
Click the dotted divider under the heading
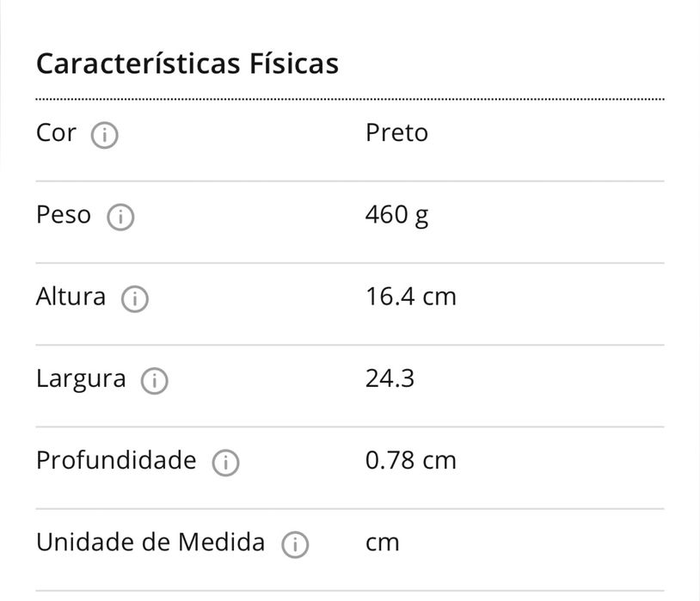[350, 100]
